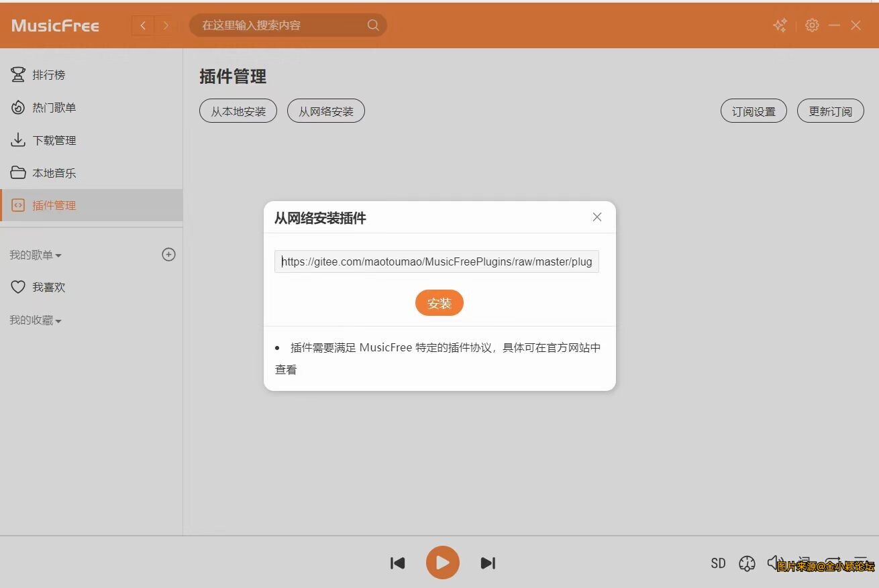Viewport: 879px width, 588px height.
Task: Add a new playlist with plus icon
Action: tap(169, 254)
